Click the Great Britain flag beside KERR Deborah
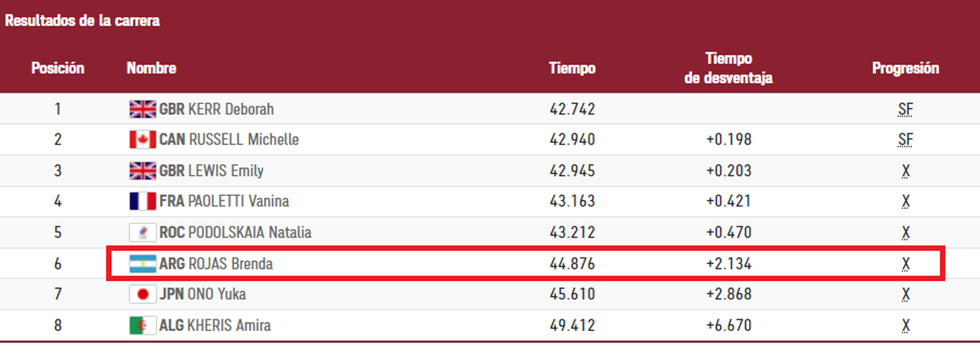The width and height of the screenshot is (980, 346). (x=142, y=109)
